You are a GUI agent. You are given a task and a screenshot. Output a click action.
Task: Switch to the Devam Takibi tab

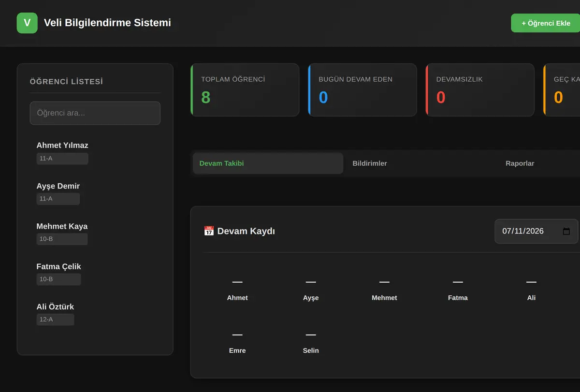coord(268,163)
